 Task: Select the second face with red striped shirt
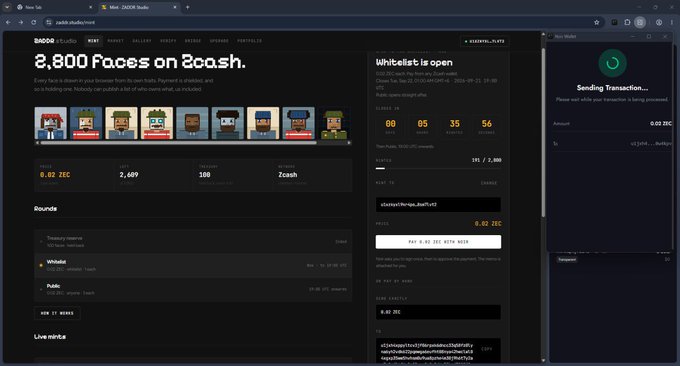pyautogui.click(x=86, y=123)
